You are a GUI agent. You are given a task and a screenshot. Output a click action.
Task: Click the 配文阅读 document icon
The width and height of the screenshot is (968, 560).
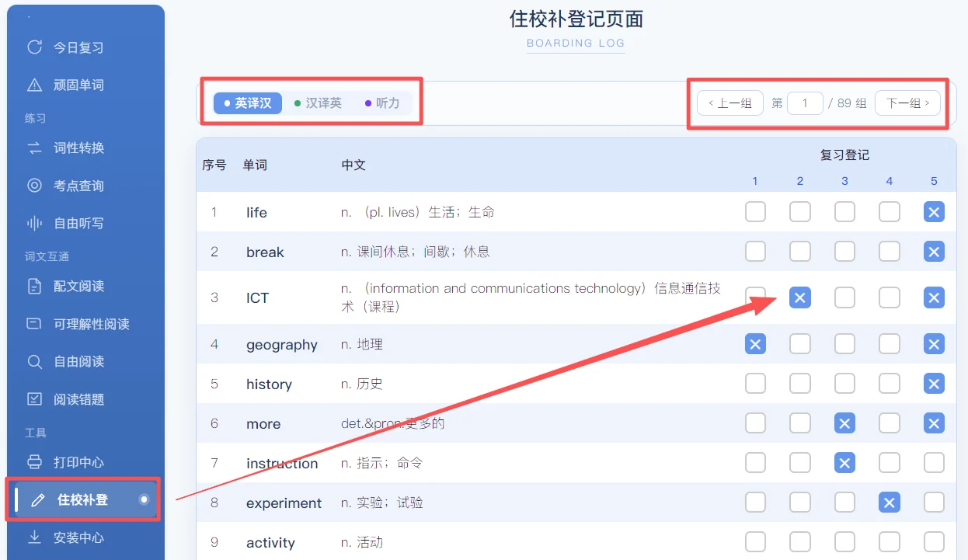(34, 286)
